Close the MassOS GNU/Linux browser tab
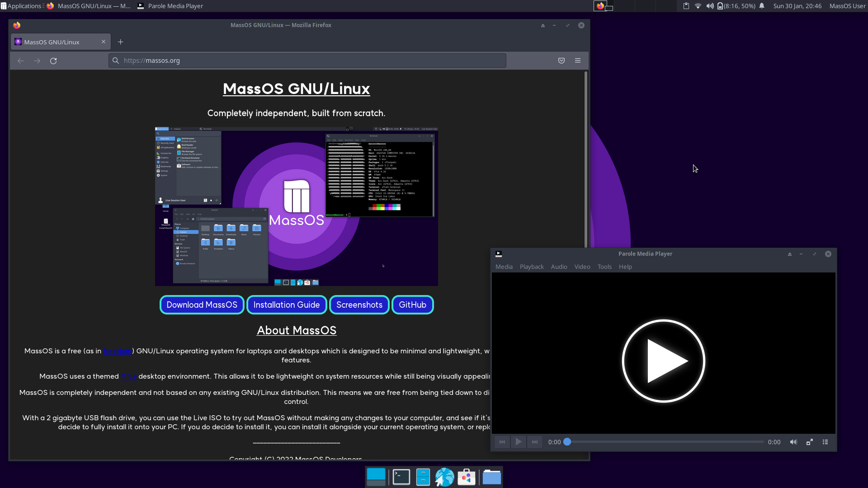The width and height of the screenshot is (868, 488). click(104, 42)
